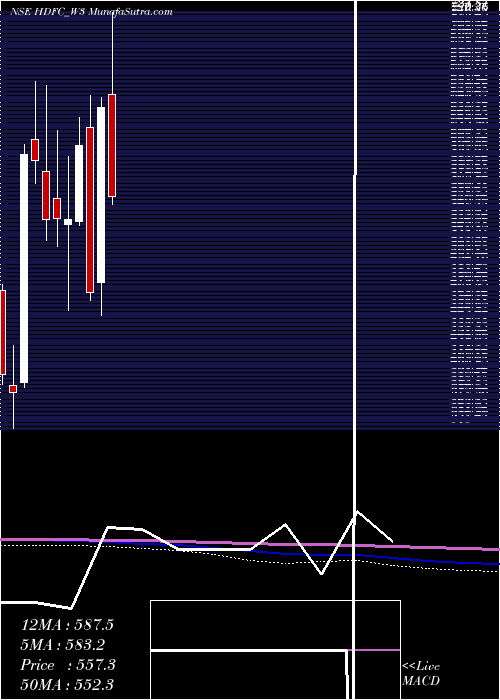Click the '<<Live MACD' label
This screenshot has height=700, width=500.
click(421, 674)
